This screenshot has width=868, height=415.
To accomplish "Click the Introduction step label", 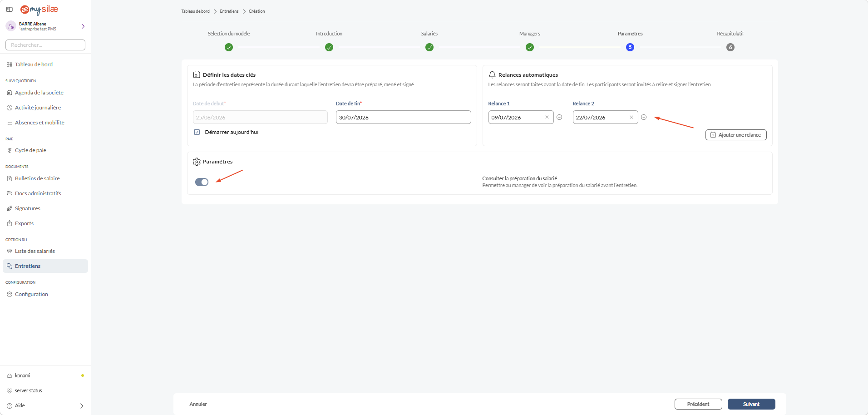I will [x=329, y=34].
